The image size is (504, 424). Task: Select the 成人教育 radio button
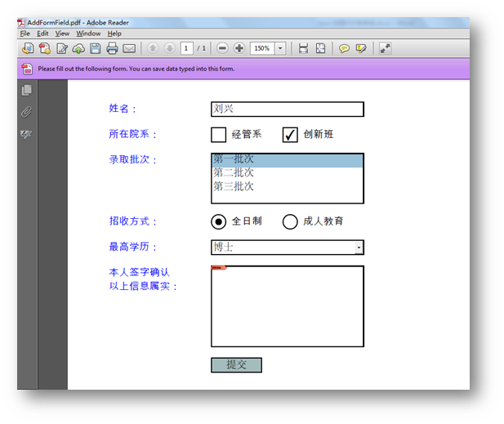(290, 222)
